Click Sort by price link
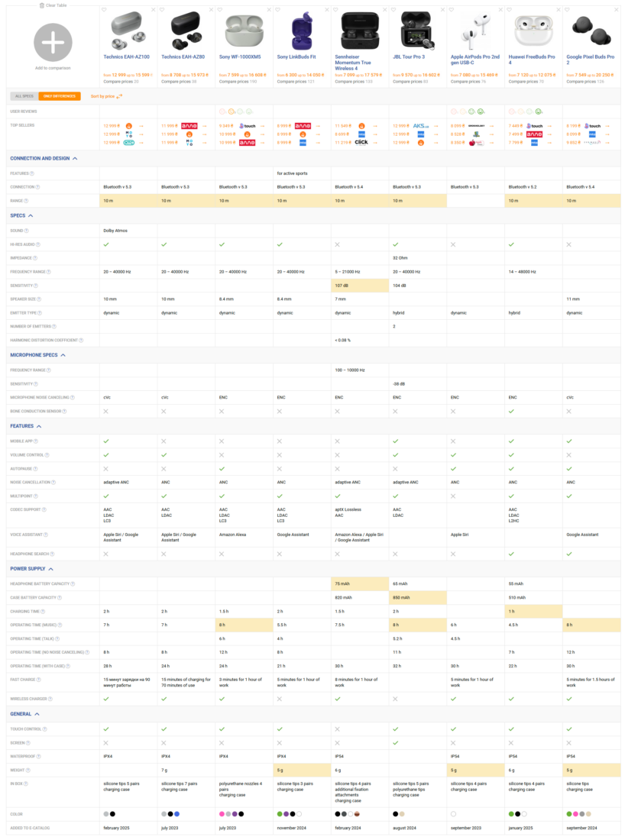638x840 pixels. (102, 96)
